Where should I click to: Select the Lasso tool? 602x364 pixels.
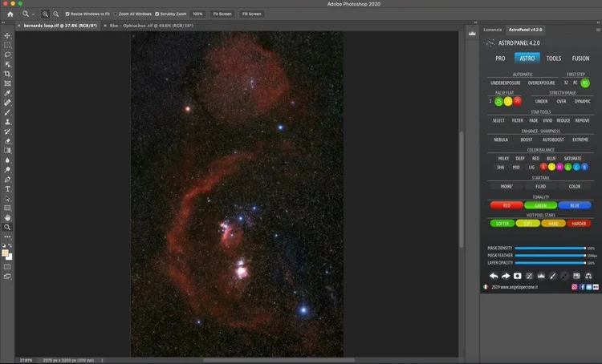click(x=7, y=55)
